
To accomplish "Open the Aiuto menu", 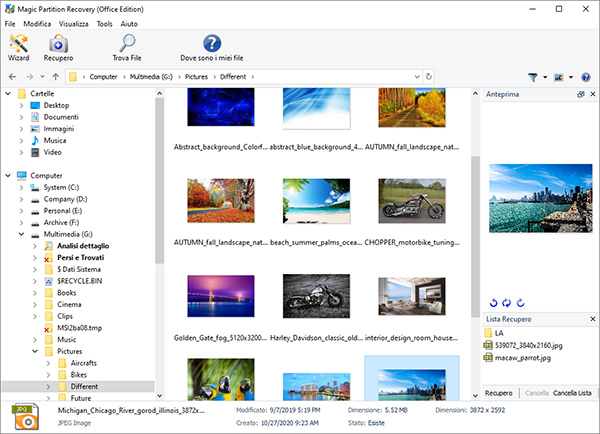I will pos(129,24).
